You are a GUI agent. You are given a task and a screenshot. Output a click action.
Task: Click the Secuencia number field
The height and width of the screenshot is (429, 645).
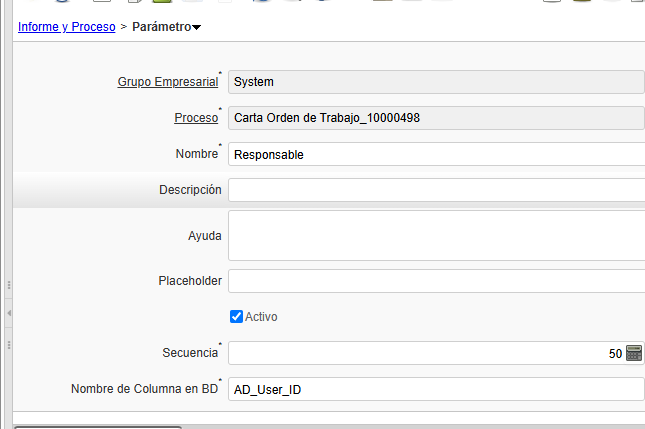426,353
